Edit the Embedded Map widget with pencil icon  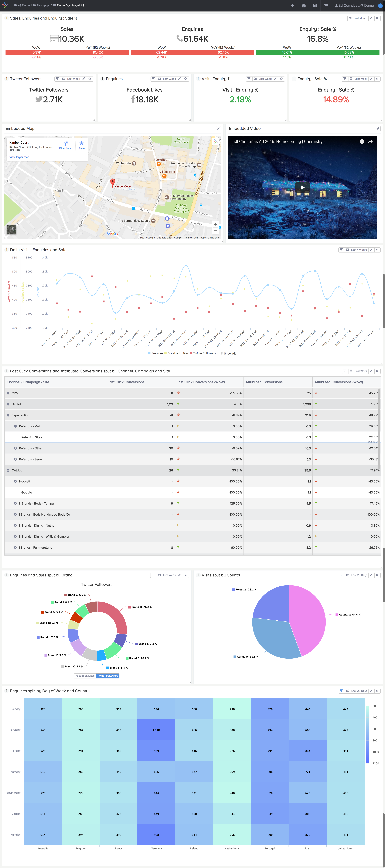[x=218, y=128]
